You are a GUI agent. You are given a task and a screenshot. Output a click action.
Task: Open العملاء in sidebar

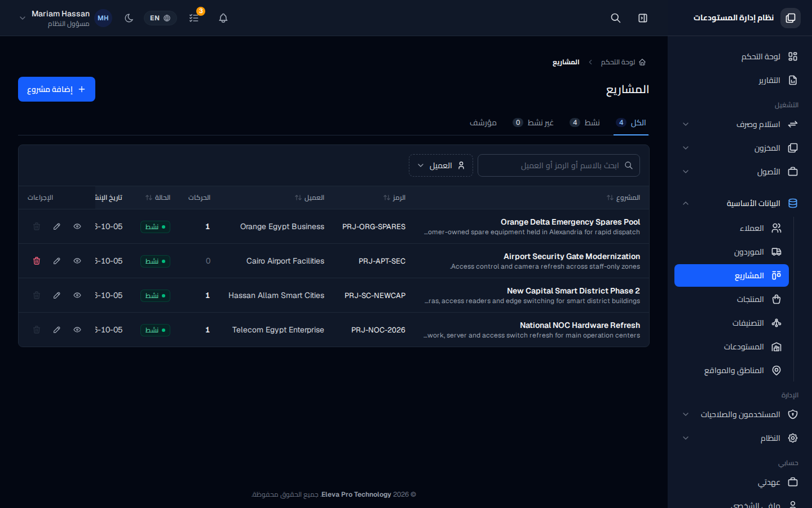pyautogui.click(x=731, y=228)
